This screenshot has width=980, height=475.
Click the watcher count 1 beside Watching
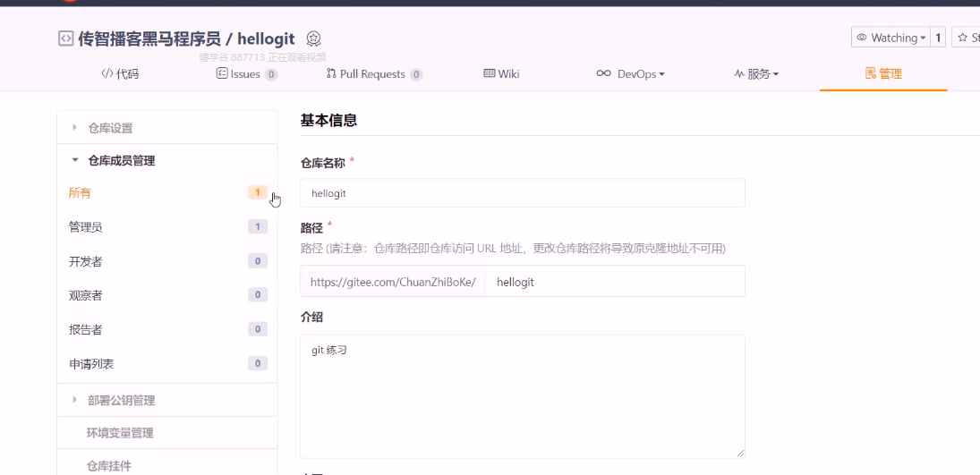[x=938, y=38]
